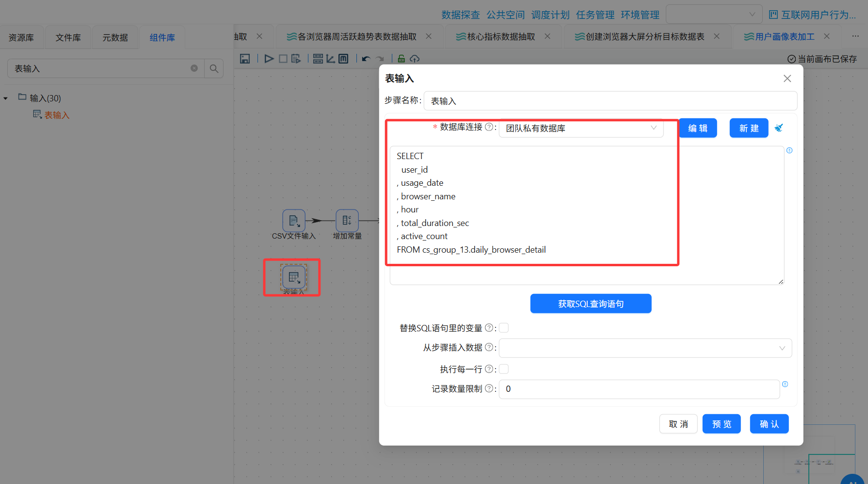868x484 pixels.
Task: Click 获取SQL查询语句 button
Action: click(x=591, y=304)
